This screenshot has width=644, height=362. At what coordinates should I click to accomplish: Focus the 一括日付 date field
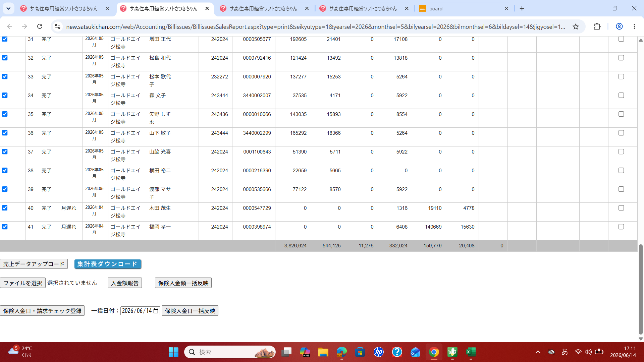(140, 311)
